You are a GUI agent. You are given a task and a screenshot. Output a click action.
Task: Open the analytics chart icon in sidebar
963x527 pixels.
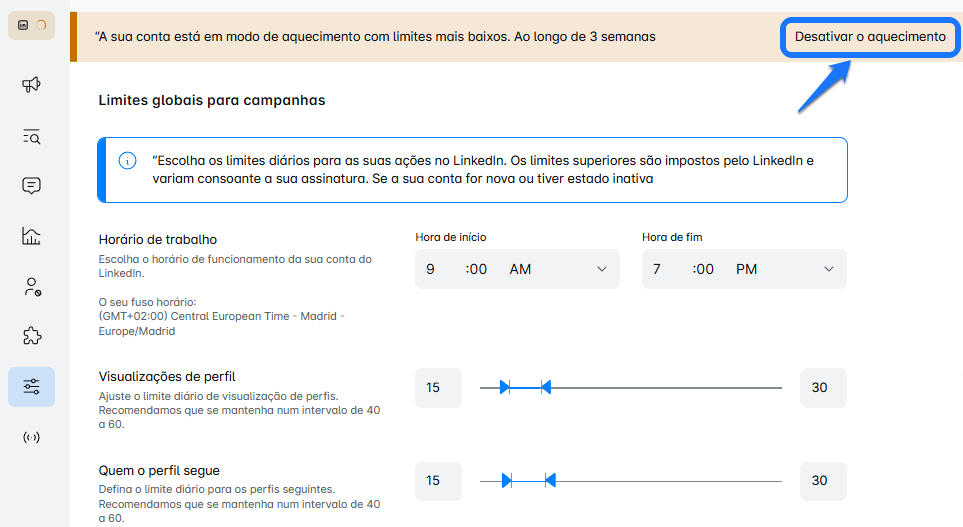[31, 237]
